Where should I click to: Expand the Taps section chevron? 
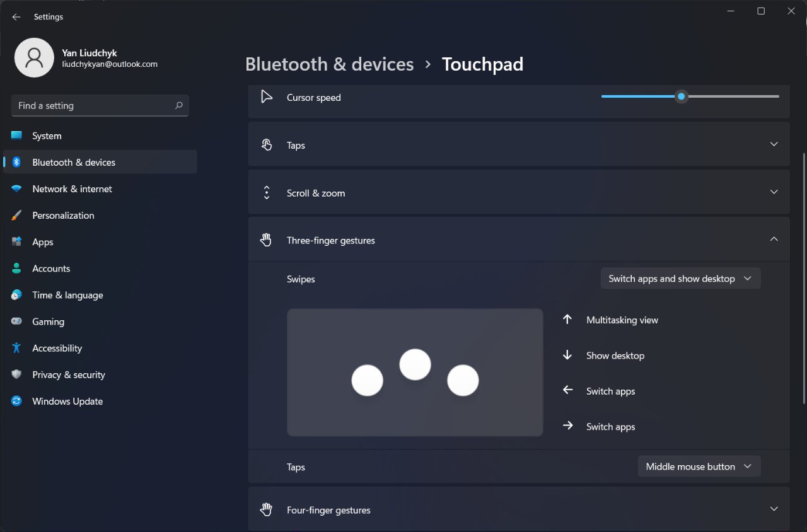point(774,144)
